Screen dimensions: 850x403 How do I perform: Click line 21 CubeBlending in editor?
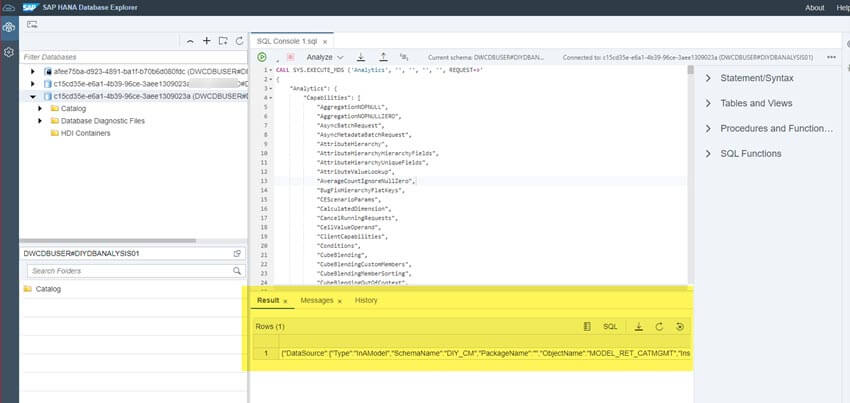343,254
